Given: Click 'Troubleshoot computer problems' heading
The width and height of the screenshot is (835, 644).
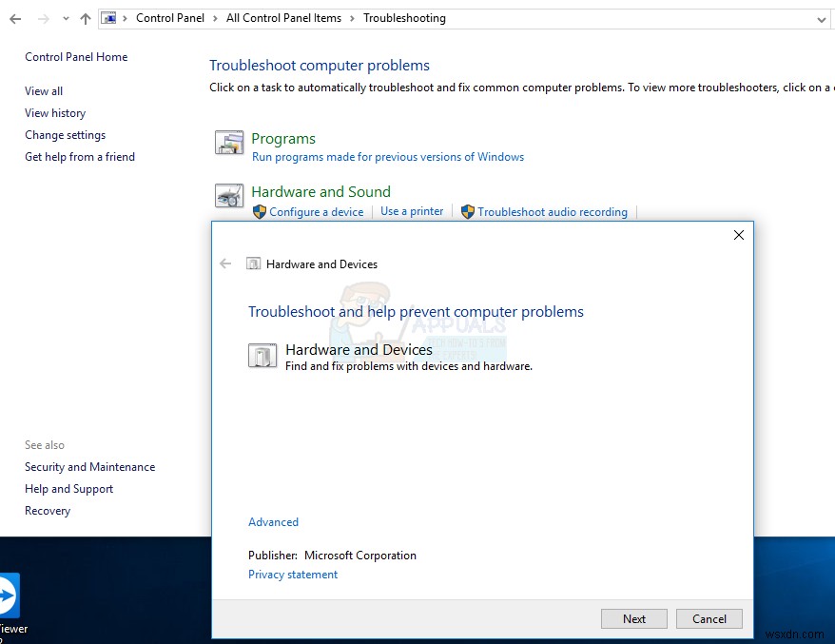Looking at the screenshot, I should [x=320, y=65].
